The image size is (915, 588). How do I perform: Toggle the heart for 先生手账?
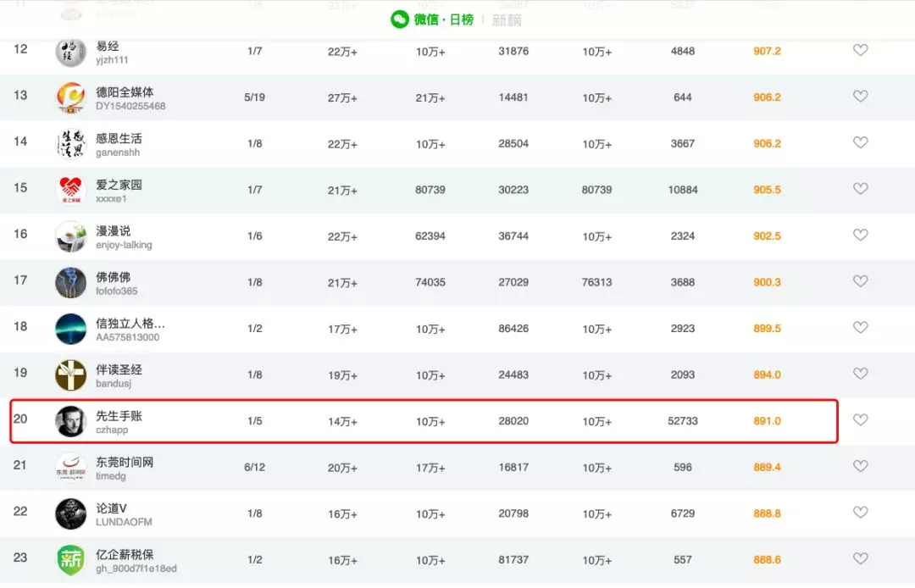[860, 419]
